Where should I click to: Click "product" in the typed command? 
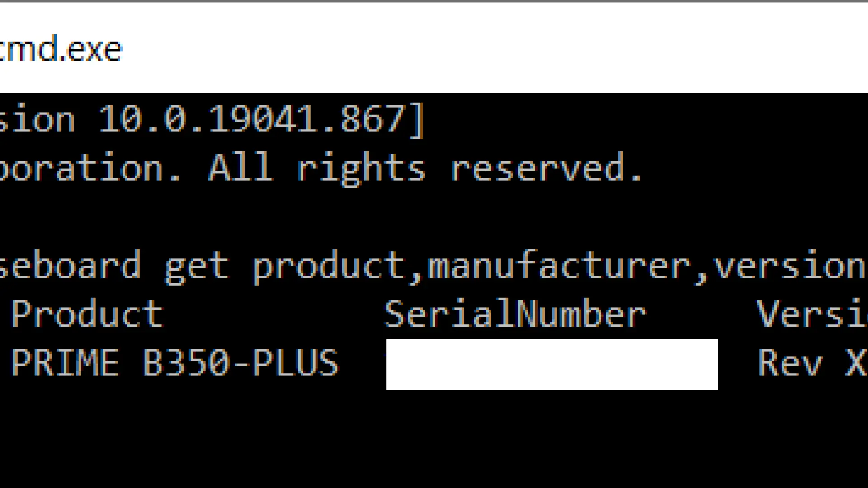coord(329,267)
